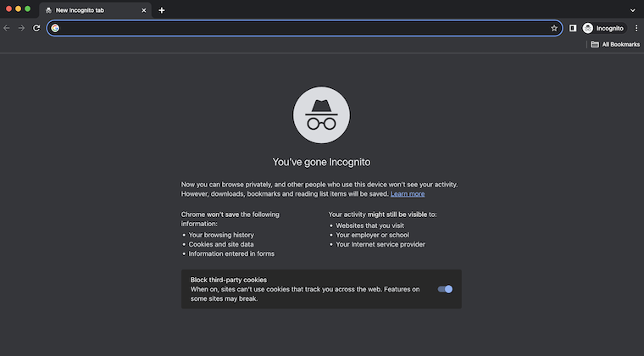Screen dimensions: 644x356
Task: Open Chrome's three-dot menu
Action: click(x=636, y=28)
